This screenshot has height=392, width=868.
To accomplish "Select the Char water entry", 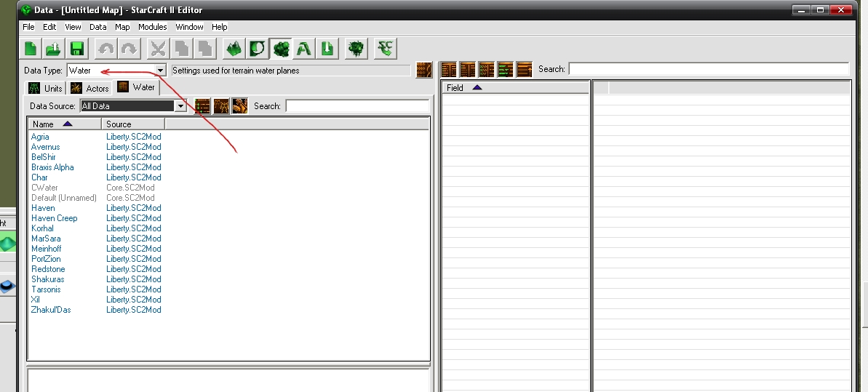I will pos(39,177).
